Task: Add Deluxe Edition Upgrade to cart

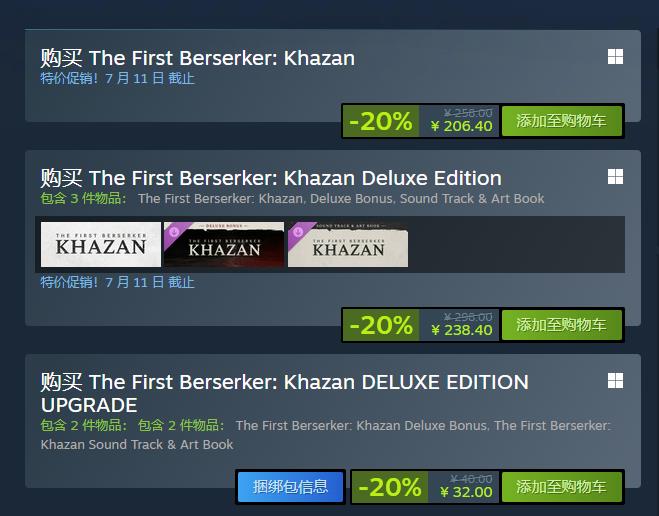Action: [x=561, y=487]
